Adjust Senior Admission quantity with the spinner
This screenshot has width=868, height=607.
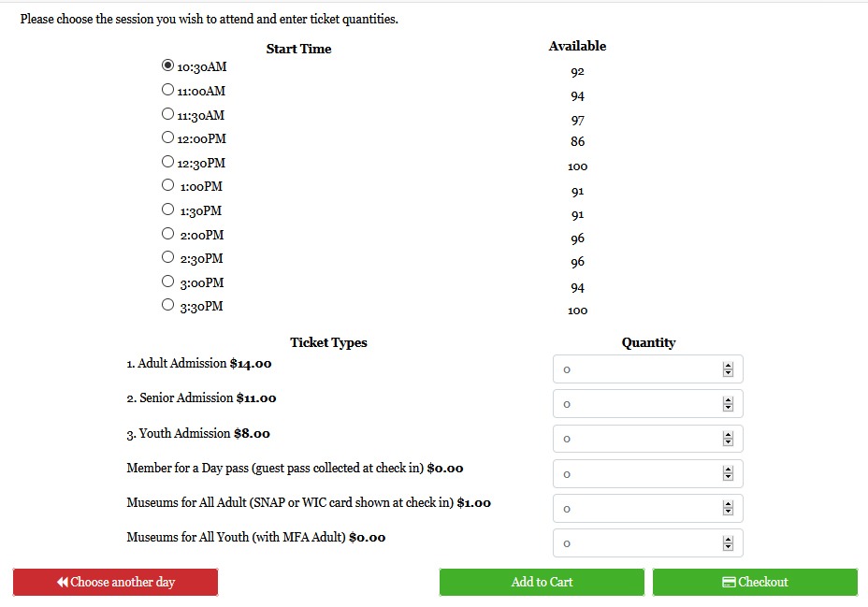(728, 404)
